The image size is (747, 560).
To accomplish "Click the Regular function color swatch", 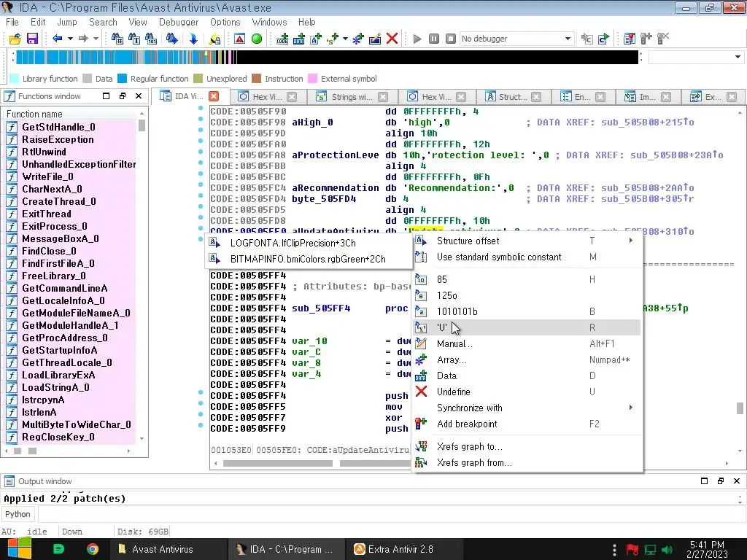I will 123,79.
